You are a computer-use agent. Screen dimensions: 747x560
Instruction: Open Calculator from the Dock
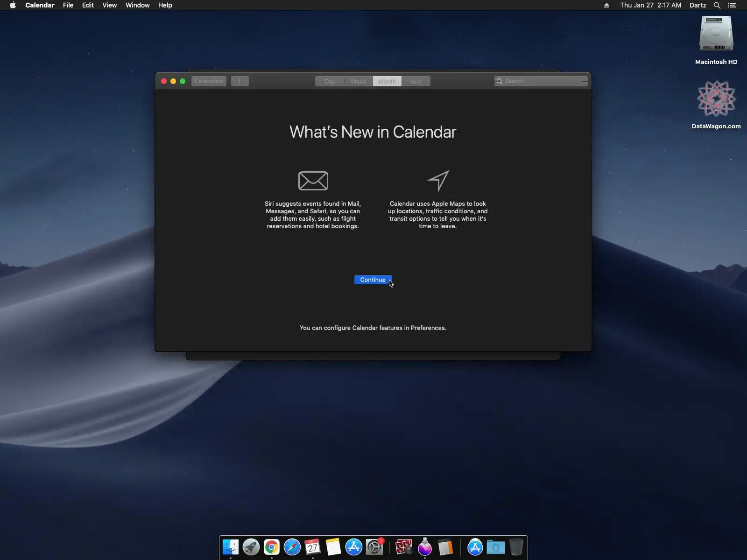(x=445, y=547)
